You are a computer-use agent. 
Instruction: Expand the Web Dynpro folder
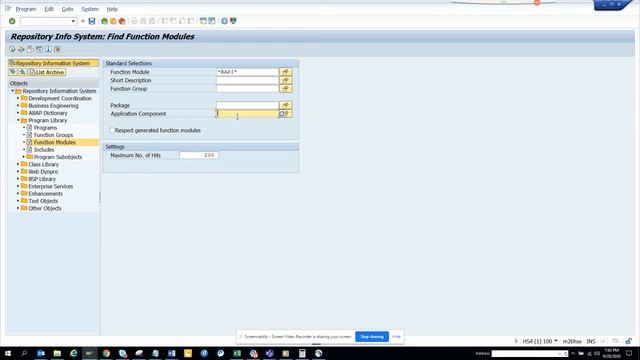coord(18,171)
